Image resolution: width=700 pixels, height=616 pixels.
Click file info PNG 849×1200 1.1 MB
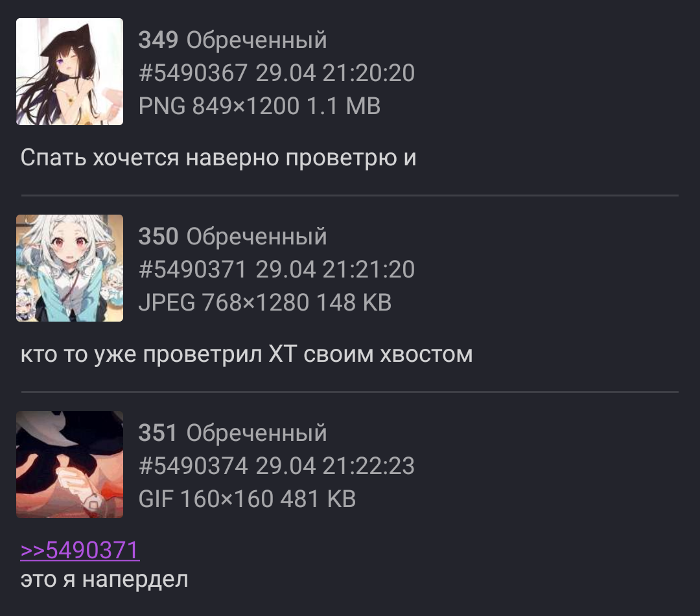[259, 106]
